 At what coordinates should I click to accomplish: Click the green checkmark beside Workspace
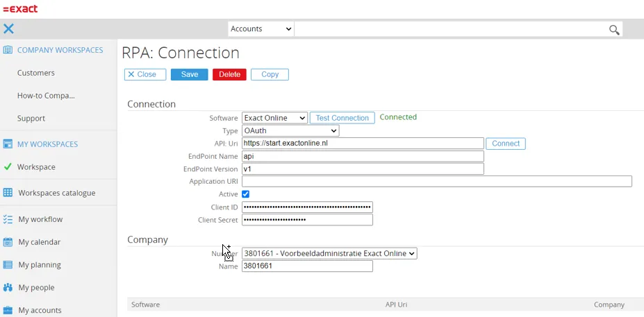(x=8, y=167)
